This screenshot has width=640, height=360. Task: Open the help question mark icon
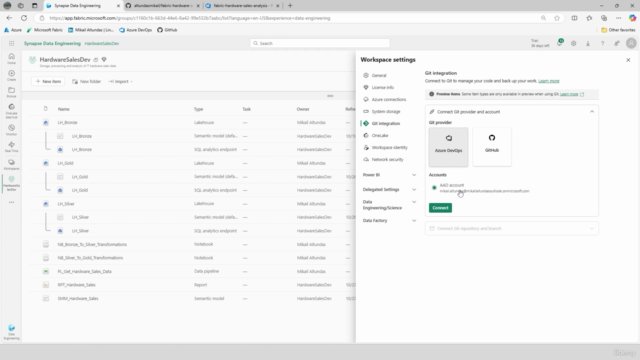(602, 43)
